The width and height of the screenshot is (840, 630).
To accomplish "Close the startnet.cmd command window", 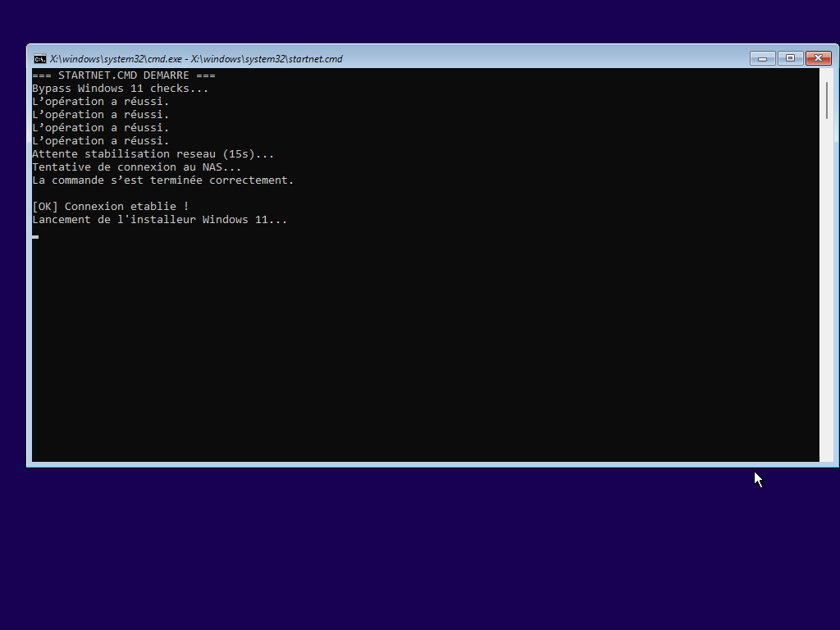I will click(818, 58).
